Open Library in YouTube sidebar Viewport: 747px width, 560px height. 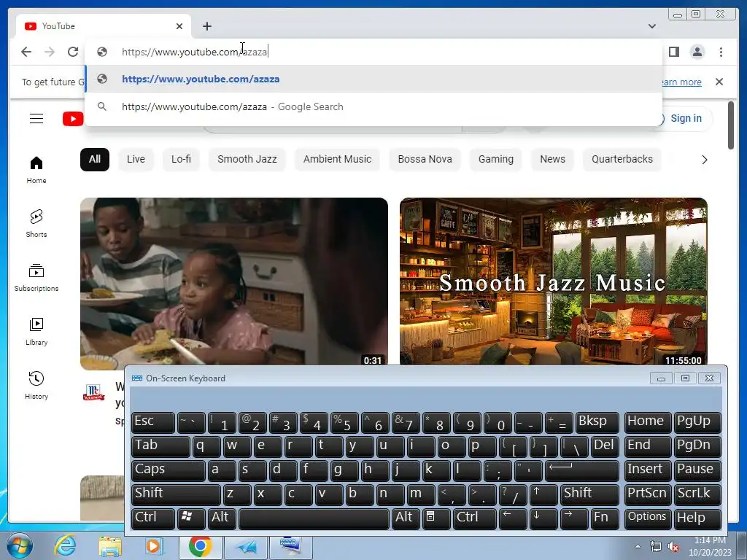(36, 332)
